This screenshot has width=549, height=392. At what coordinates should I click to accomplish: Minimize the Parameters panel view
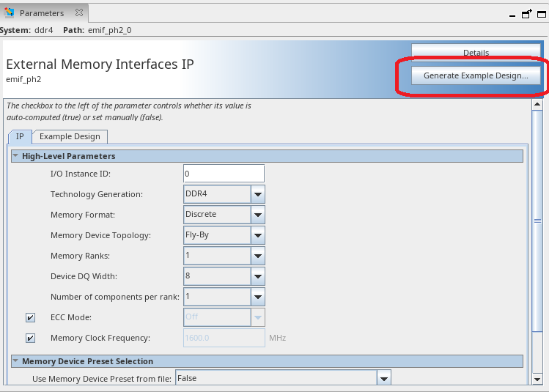pyautogui.click(x=512, y=15)
